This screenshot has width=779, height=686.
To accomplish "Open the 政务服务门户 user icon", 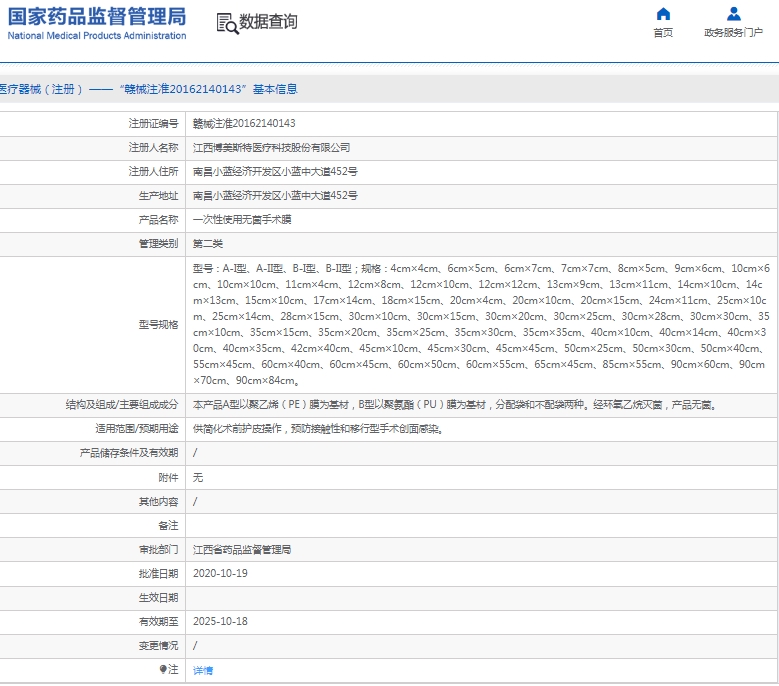I will pyautogui.click(x=733, y=14).
